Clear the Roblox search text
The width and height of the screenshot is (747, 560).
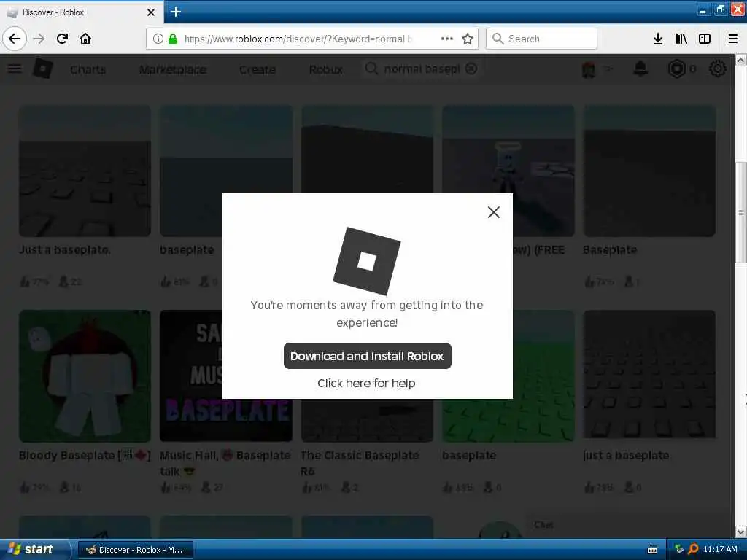[x=471, y=69]
